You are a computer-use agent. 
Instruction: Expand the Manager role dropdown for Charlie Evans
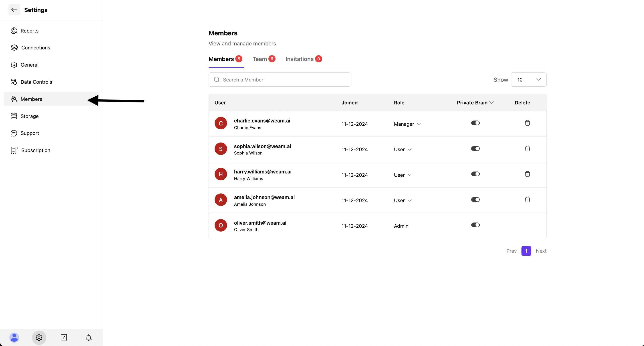pyautogui.click(x=407, y=124)
